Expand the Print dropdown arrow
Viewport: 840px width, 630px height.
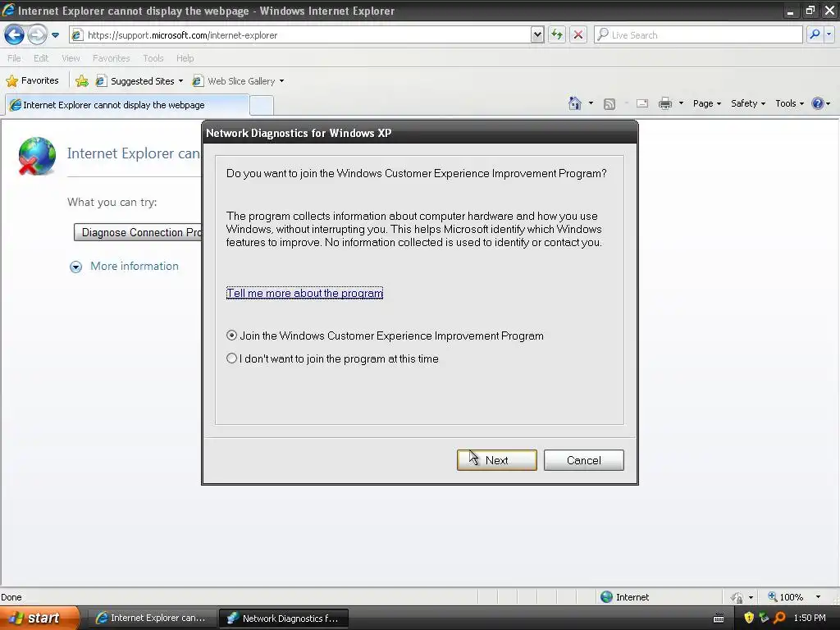(x=681, y=103)
